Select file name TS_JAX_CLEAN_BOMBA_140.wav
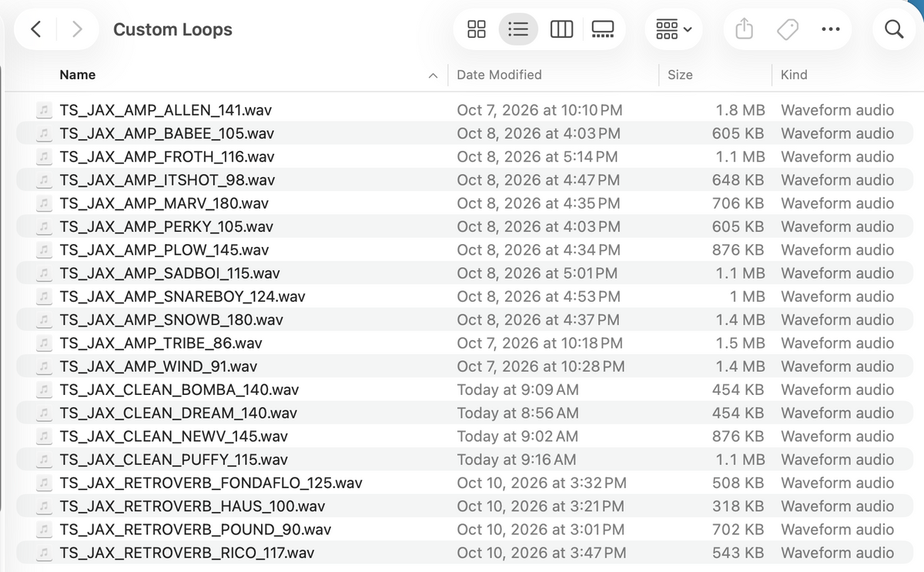 [x=179, y=390]
